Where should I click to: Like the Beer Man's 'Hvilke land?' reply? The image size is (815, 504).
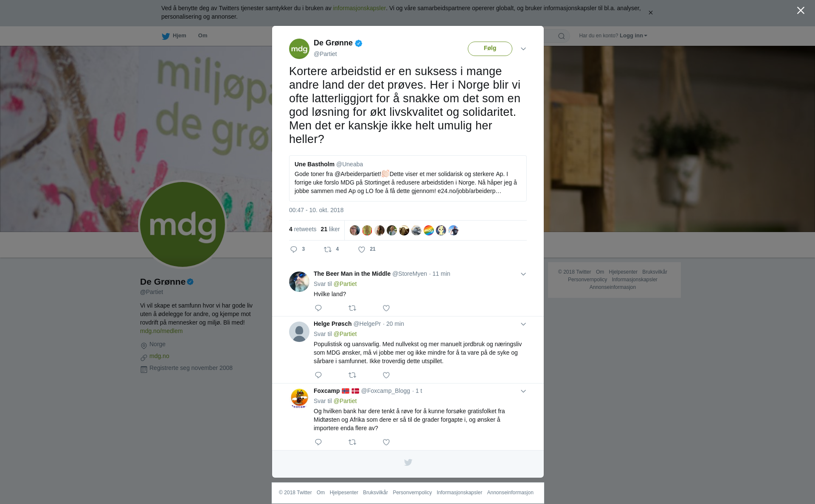click(386, 308)
